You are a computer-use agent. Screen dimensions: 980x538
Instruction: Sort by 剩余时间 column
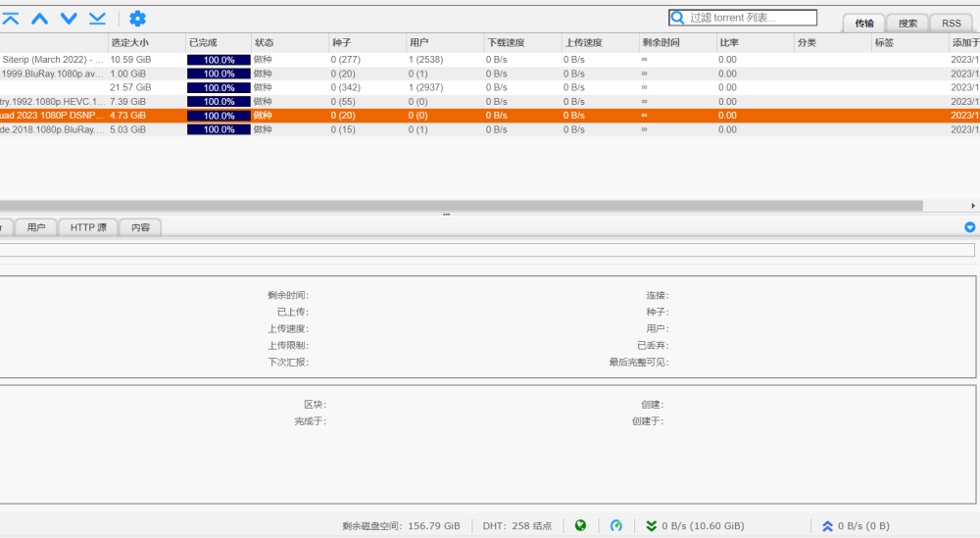pos(677,42)
